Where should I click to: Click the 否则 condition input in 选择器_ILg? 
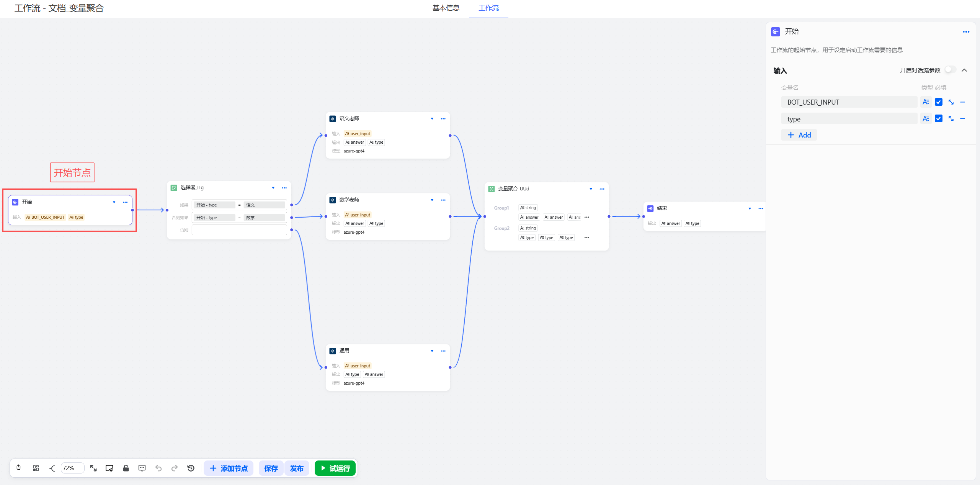239,230
